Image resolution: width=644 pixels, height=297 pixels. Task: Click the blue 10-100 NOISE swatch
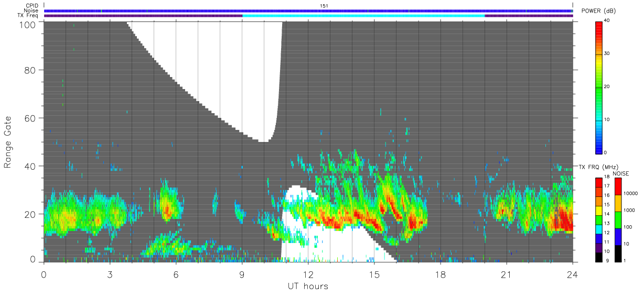coord(618,236)
